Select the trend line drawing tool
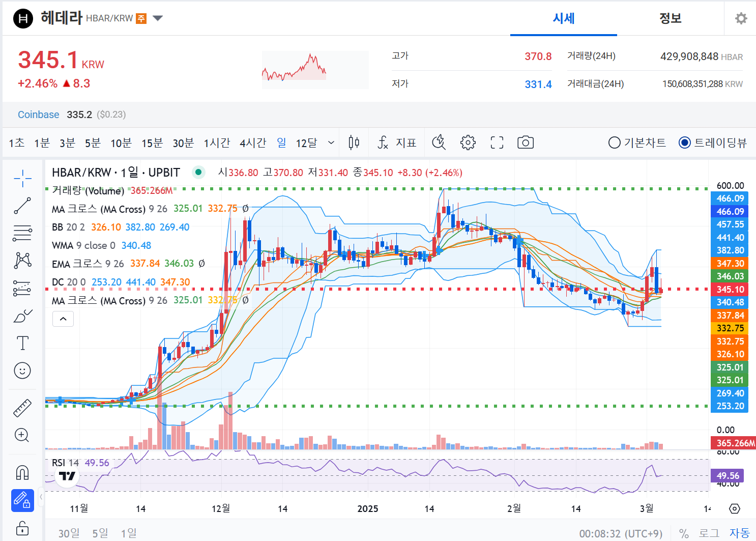This screenshot has width=756, height=541. coord(22,206)
